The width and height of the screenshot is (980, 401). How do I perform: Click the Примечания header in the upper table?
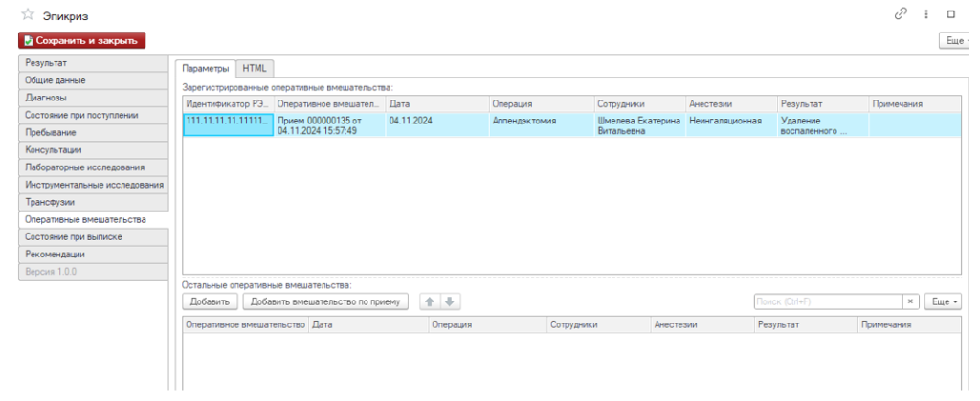pos(914,103)
